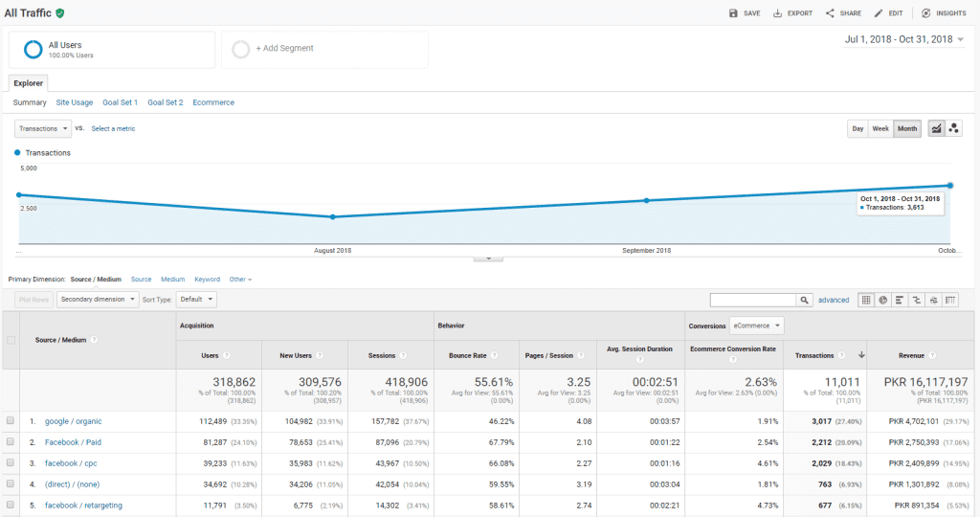Expand the Secondary dimension dropdown
The height and width of the screenshot is (517, 980).
point(99,300)
